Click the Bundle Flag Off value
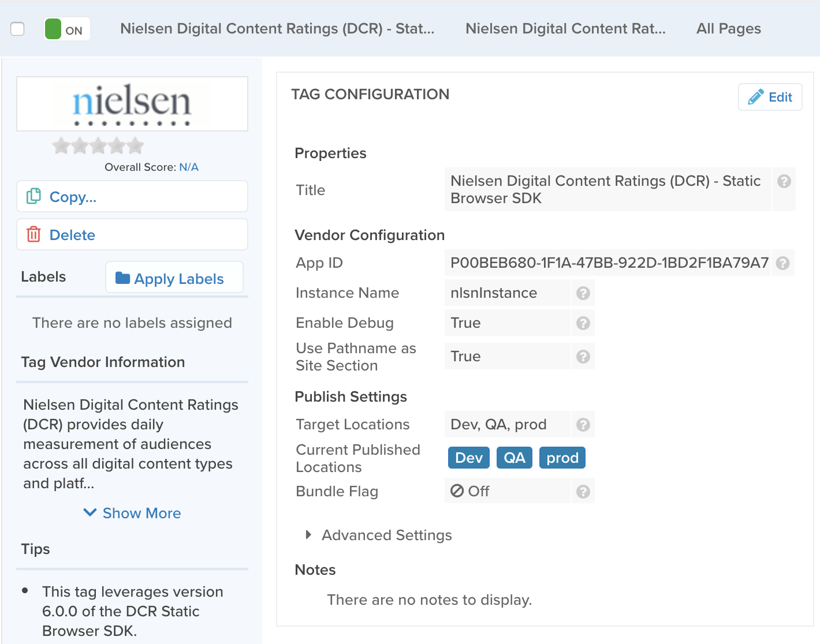Viewport: 820px width, 644px height. [508, 491]
